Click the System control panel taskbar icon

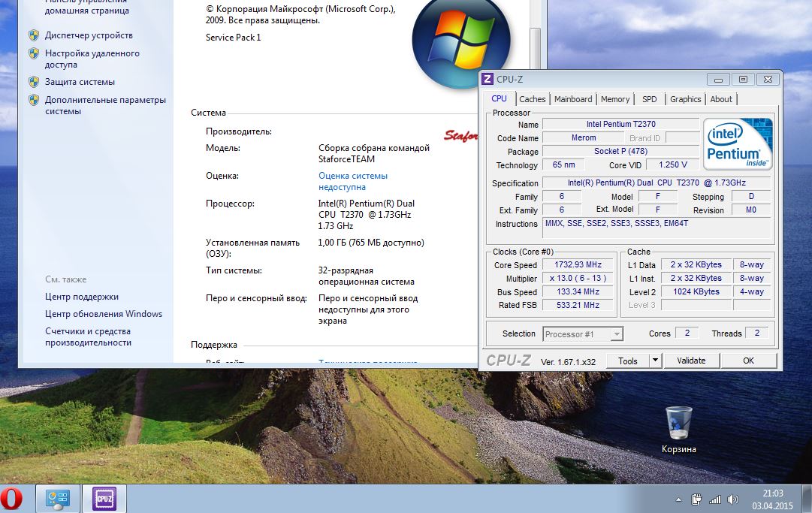(x=58, y=499)
